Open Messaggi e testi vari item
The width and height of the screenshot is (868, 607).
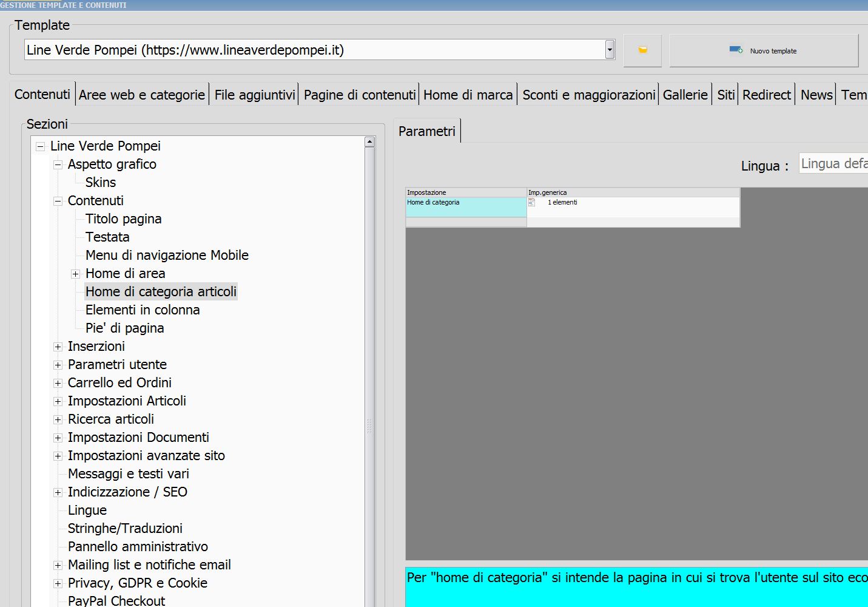[x=129, y=473]
